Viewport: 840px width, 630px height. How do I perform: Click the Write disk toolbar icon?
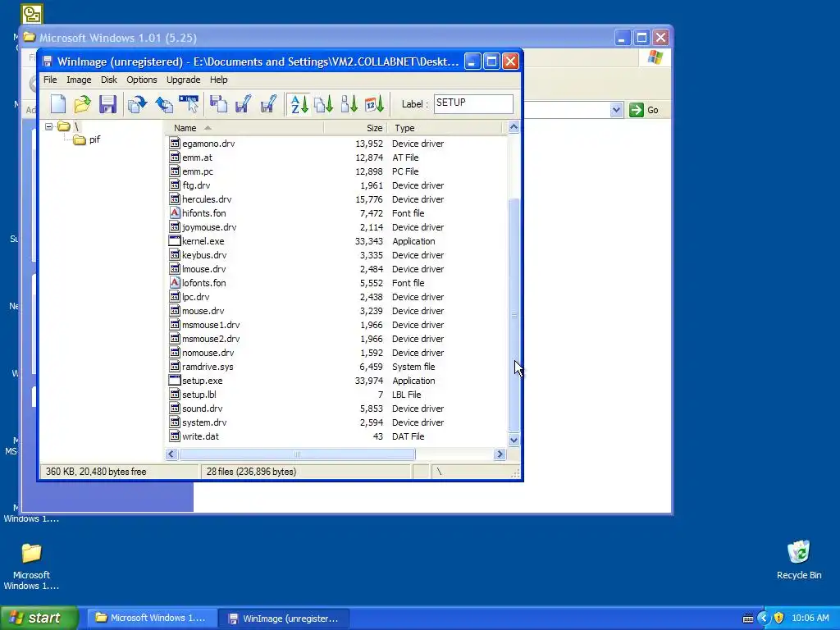tap(243, 104)
